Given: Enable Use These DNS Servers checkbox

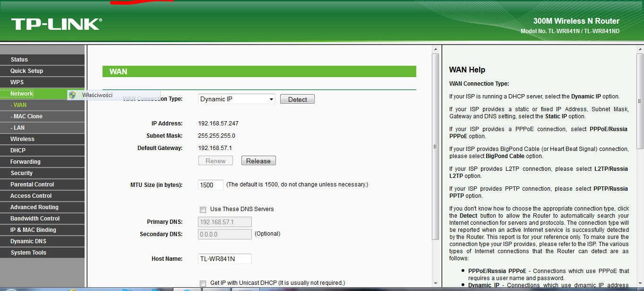Looking at the screenshot, I should tap(203, 209).
